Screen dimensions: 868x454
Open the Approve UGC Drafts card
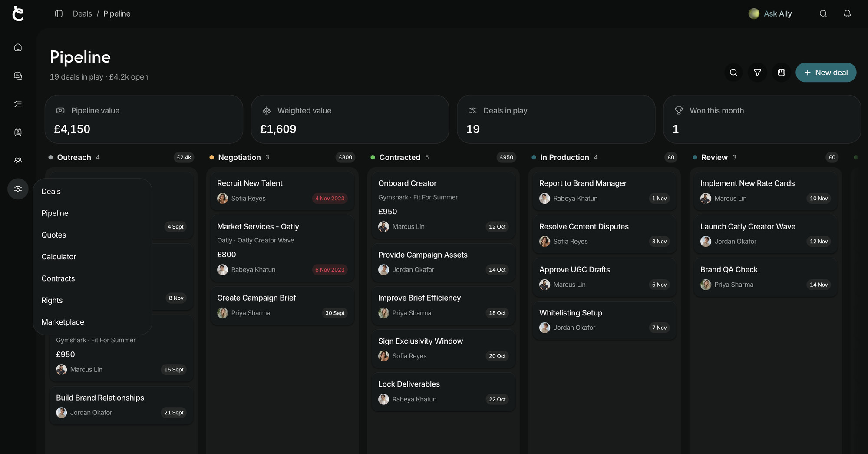pos(604,277)
